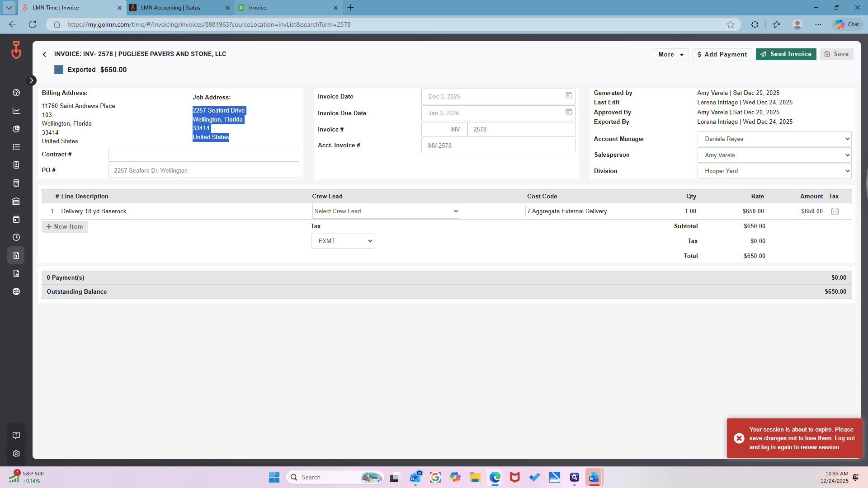Open browser extensions puzzle icon
Image resolution: width=868 pixels, height=488 pixels.
pyautogui.click(x=755, y=24)
